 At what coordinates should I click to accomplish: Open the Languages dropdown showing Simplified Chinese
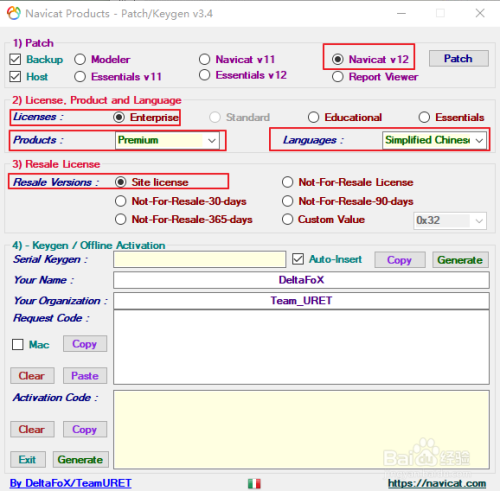click(x=434, y=140)
